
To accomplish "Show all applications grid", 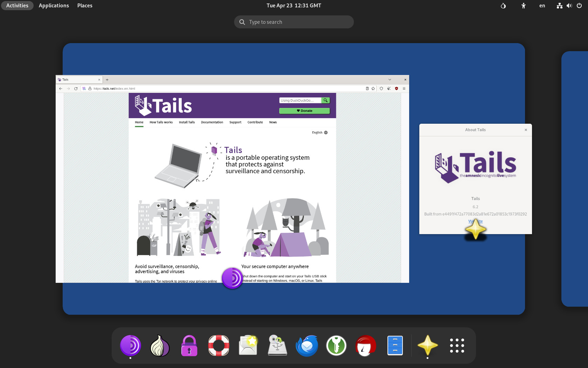I will (x=457, y=346).
